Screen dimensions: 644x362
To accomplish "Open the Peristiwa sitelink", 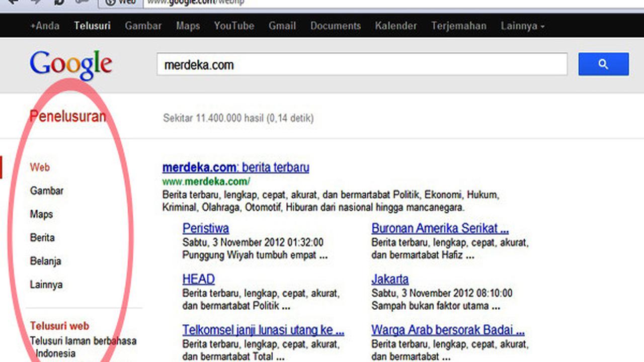I will pyautogui.click(x=206, y=228).
